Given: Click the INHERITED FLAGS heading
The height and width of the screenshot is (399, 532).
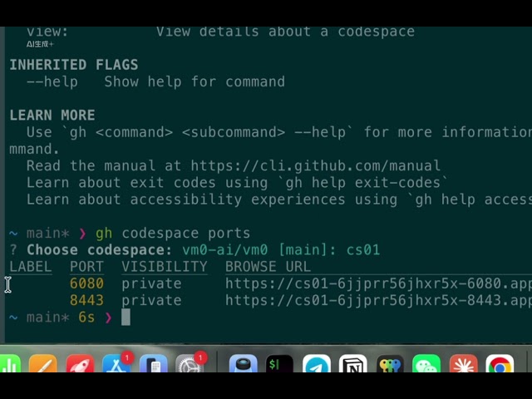Looking at the screenshot, I should tap(74, 65).
